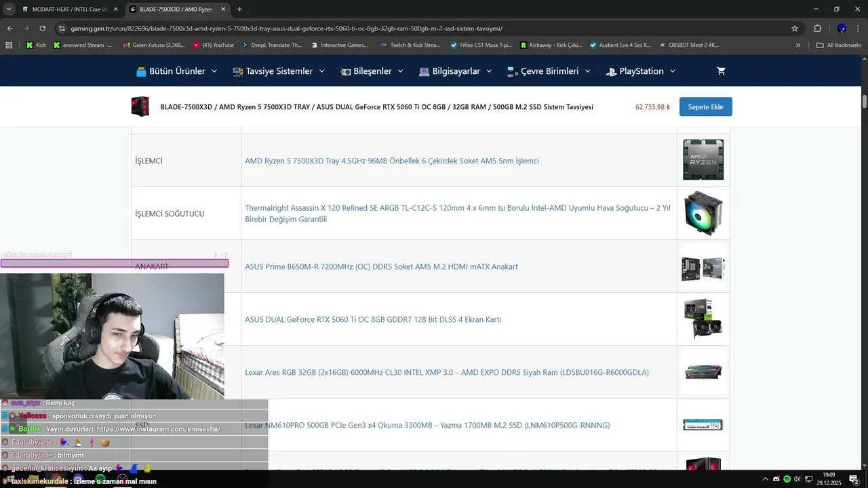The width and height of the screenshot is (868, 488).
Task: Open the Windows notification center
Action: 854,479
